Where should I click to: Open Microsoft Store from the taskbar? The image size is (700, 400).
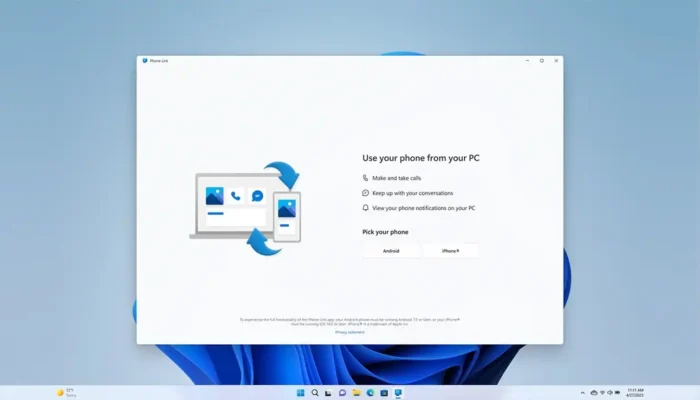(384, 393)
